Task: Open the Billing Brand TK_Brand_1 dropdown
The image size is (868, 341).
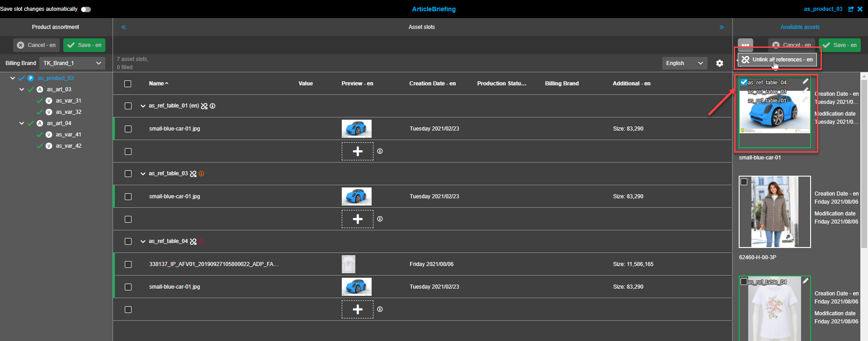Action: [x=72, y=63]
